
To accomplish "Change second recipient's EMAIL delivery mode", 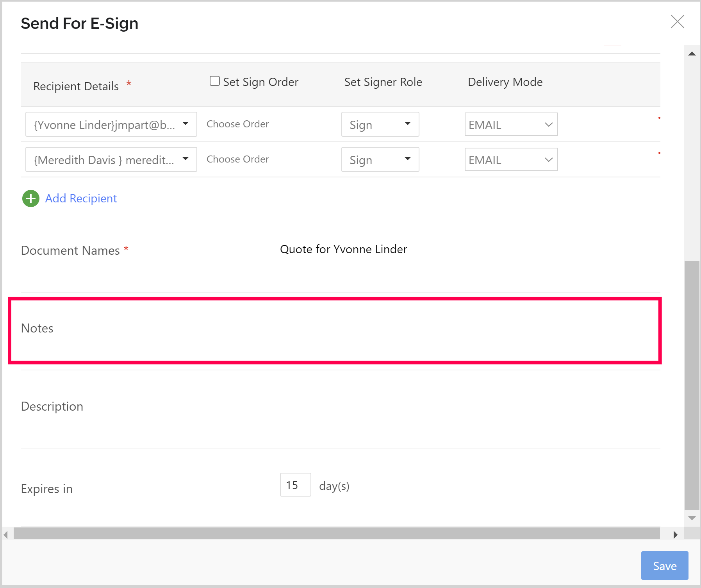I will (511, 159).
